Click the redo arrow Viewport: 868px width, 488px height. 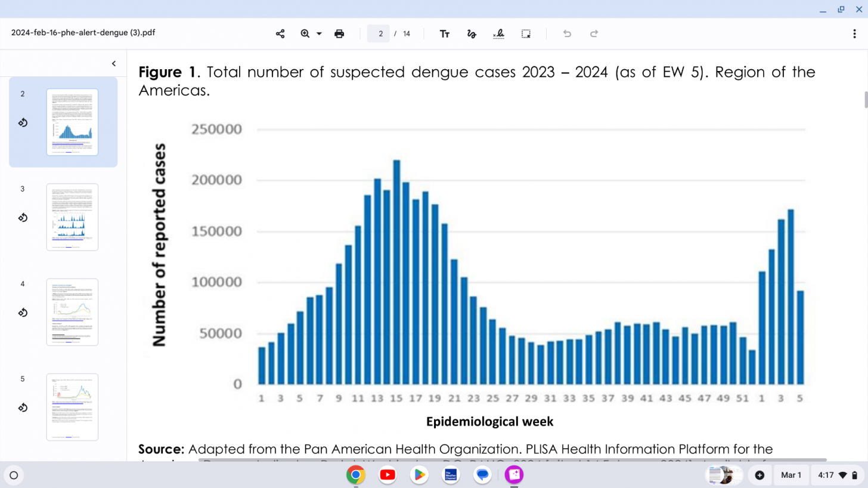pos(594,33)
